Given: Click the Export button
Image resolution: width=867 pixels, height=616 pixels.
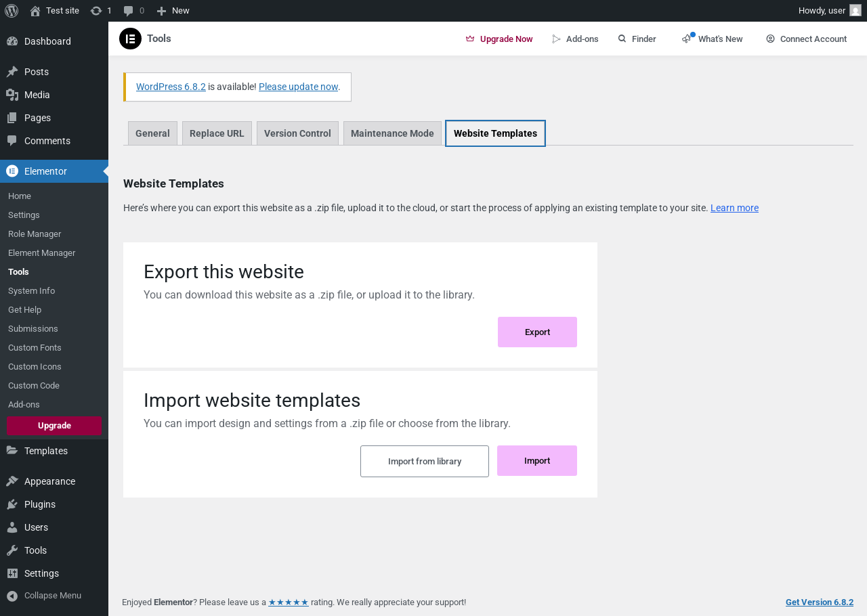Looking at the screenshot, I should [537, 332].
